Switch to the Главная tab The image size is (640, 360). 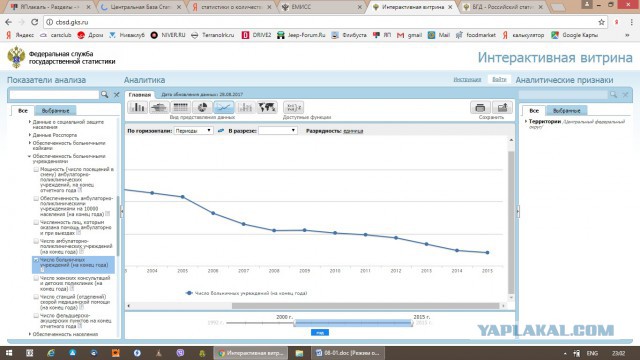pos(140,95)
